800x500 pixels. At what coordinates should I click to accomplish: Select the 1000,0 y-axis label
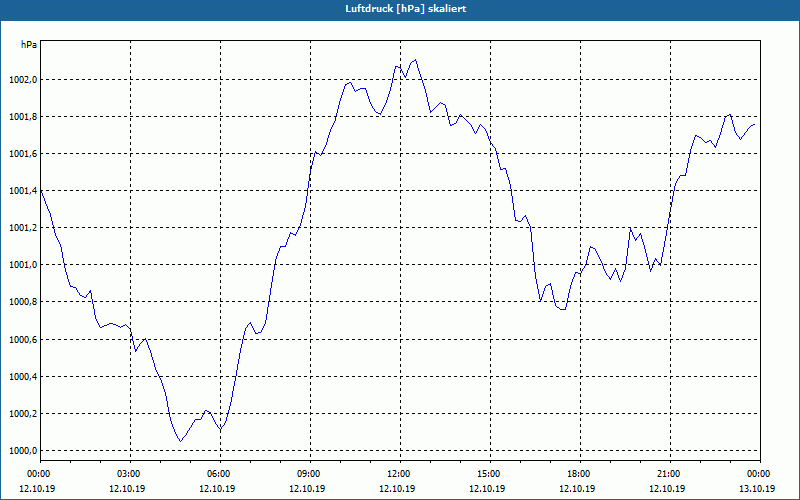point(23,451)
